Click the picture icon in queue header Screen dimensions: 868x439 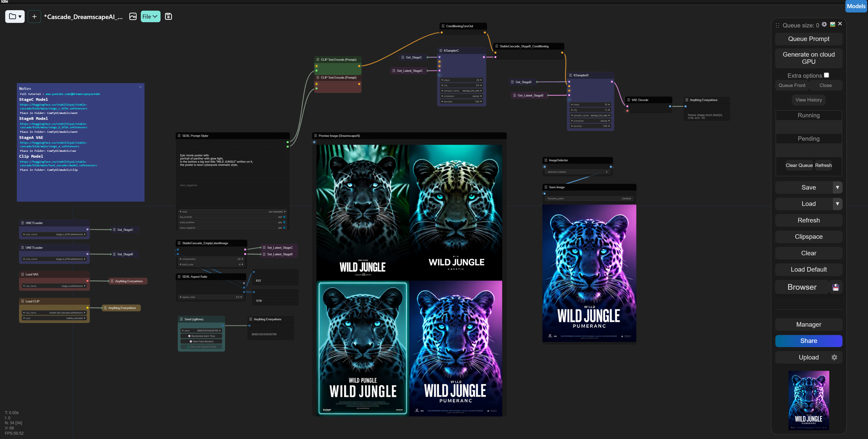click(832, 24)
